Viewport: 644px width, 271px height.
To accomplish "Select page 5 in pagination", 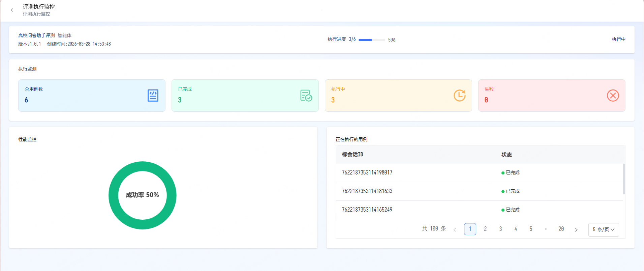I will [x=531, y=229].
